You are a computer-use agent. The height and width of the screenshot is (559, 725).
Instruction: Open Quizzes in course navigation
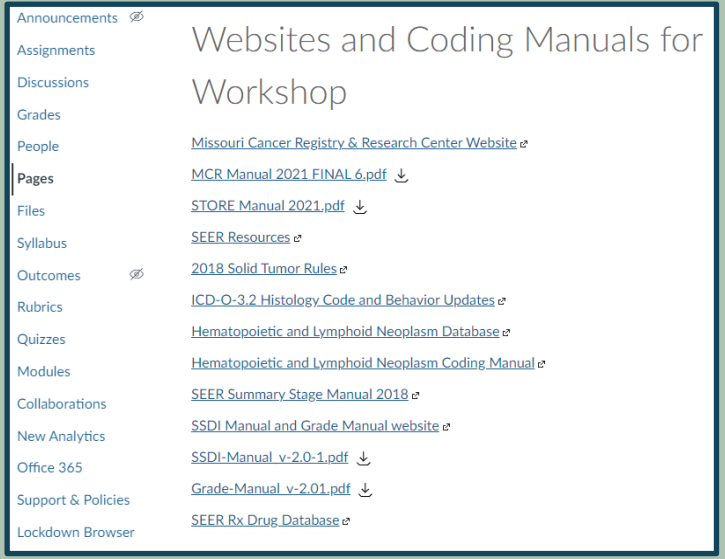(x=41, y=339)
